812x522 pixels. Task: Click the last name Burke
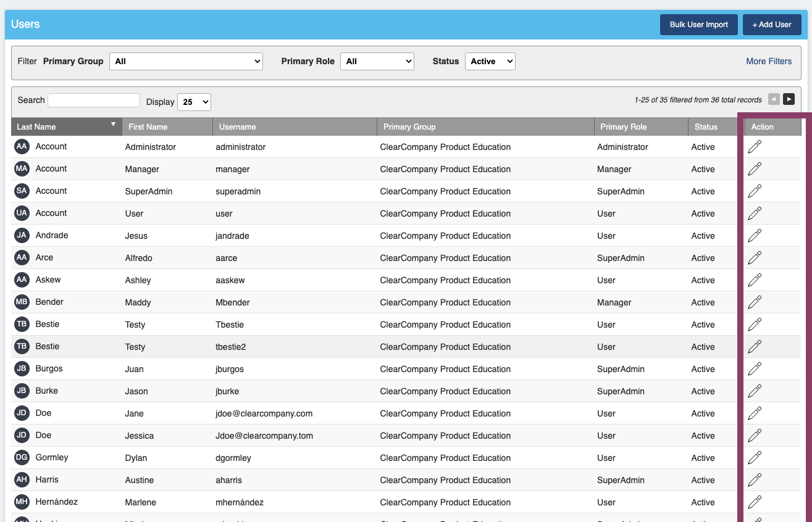click(x=47, y=391)
